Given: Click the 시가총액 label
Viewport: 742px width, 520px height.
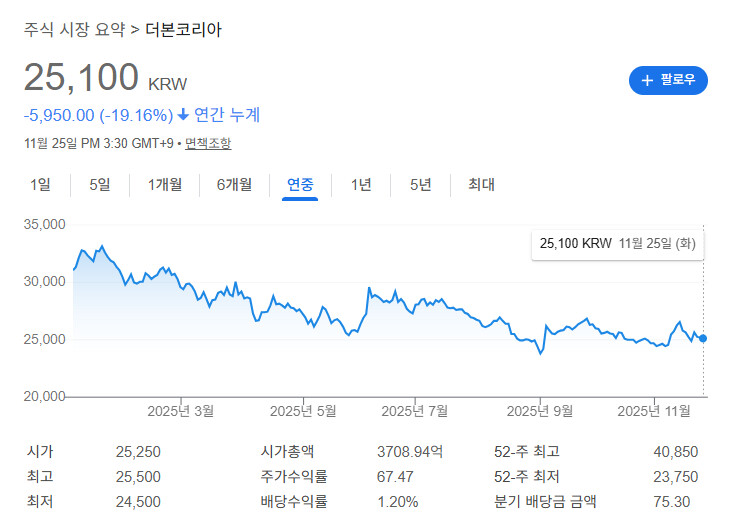Looking at the screenshot, I should [287, 451].
